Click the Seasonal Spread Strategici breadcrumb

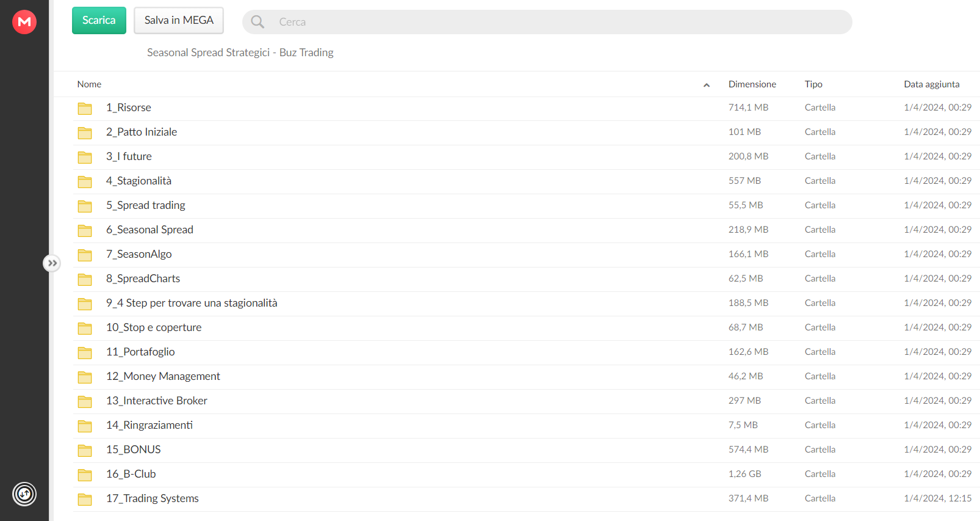240,53
